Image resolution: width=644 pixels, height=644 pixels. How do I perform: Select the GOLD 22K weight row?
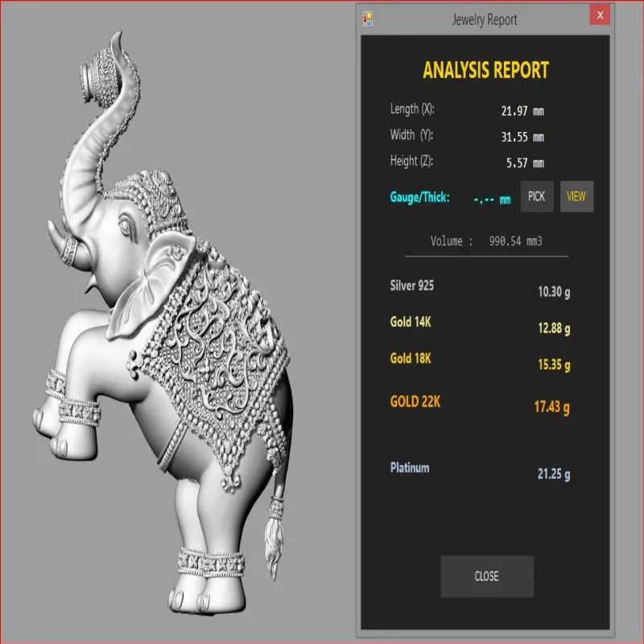pyautogui.click(x=480, y=404)
